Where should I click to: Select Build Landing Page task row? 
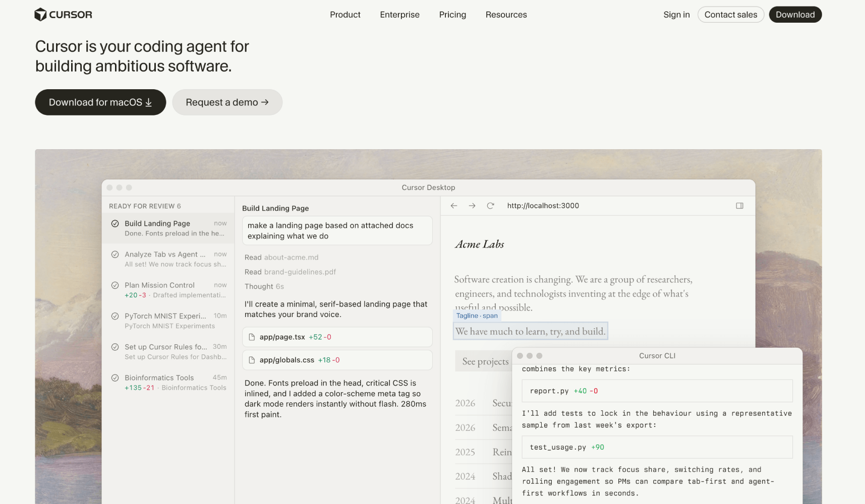coord(168,228)
